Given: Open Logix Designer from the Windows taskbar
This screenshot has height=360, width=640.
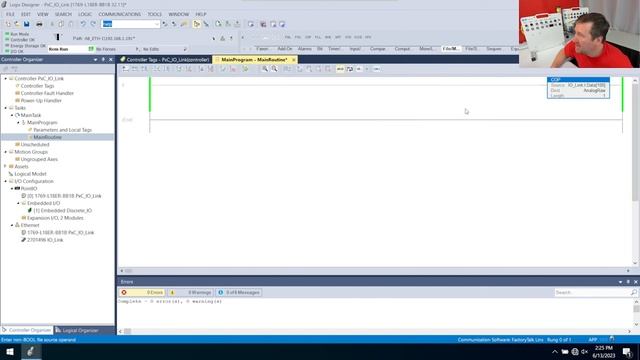Looking at the screenshot, I should [31, 351].
